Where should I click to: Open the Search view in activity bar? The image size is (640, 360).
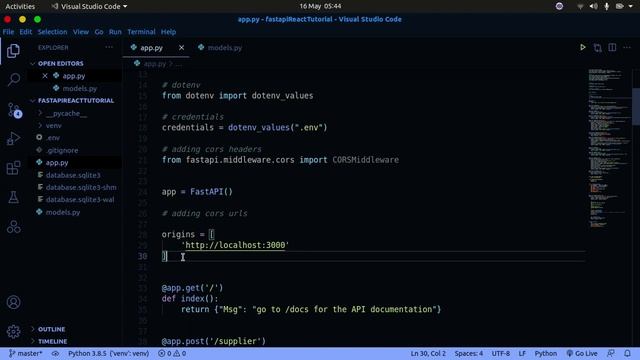(x=13, y=80)
